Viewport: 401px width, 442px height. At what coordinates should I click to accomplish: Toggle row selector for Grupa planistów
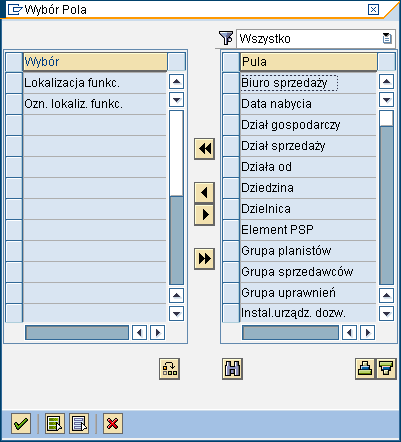pos(231,251)
